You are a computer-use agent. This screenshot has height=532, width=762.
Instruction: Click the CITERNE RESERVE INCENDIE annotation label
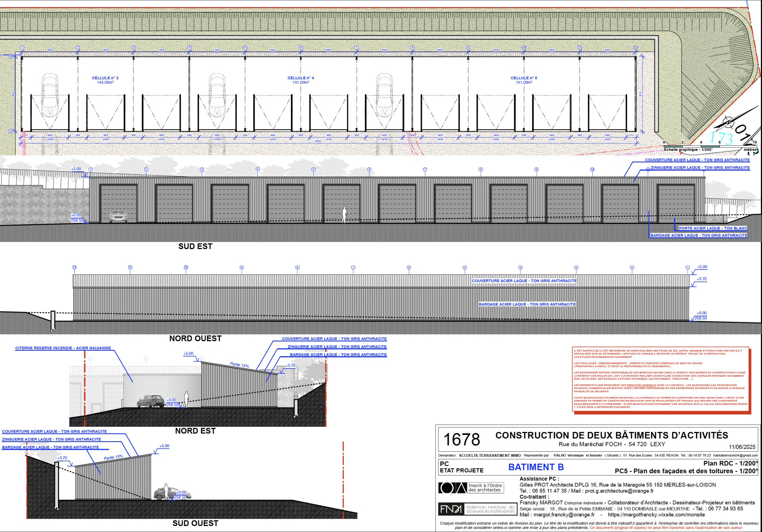point(63,348)
